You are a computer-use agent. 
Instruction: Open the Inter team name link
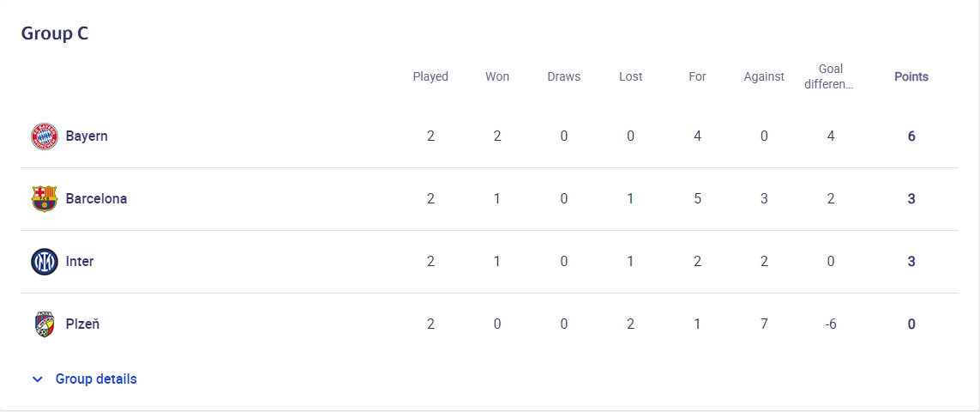point(80,261)
